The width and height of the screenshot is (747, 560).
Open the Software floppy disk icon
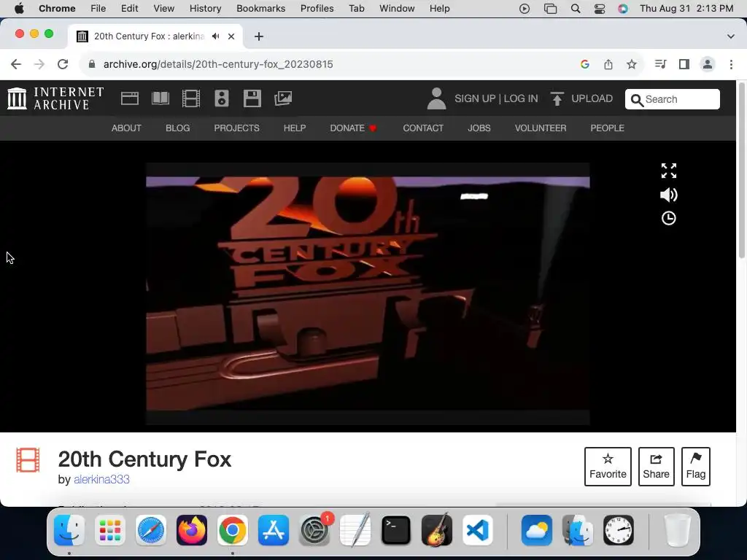click(x=252, y=98)
